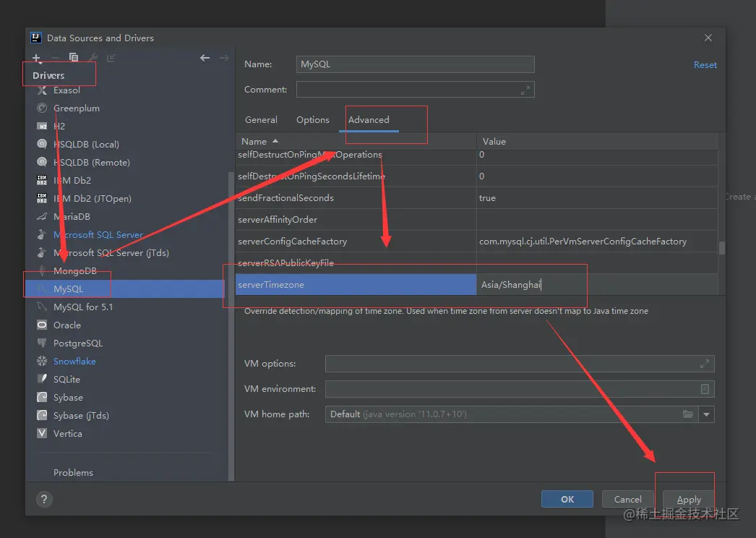
Task: Select the SQLite driver
Action: tap(66, 379)
